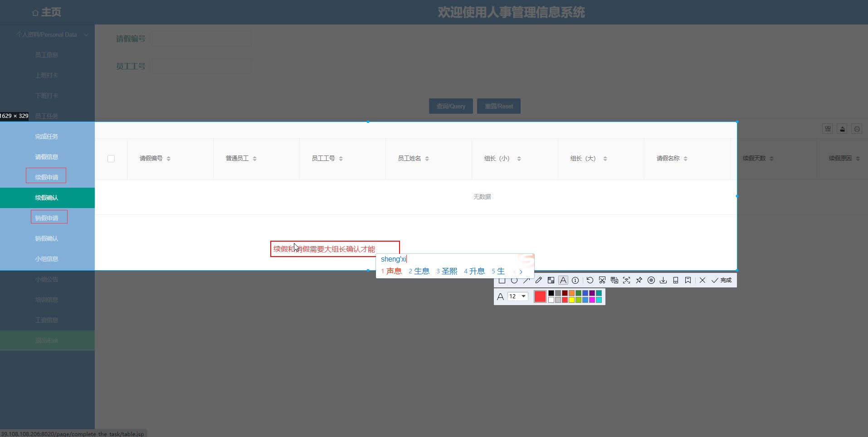
Task: Open 培训信息 in the sidebar
Action: [47, 300]
